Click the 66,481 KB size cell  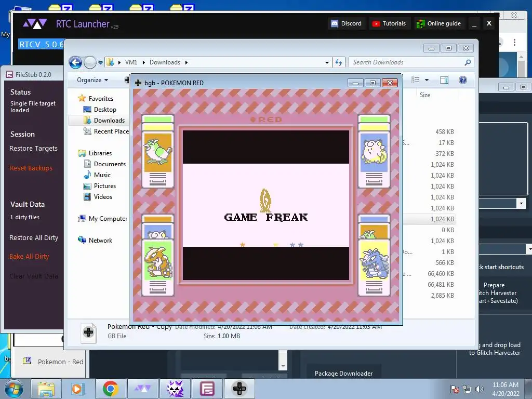[441, 285]
